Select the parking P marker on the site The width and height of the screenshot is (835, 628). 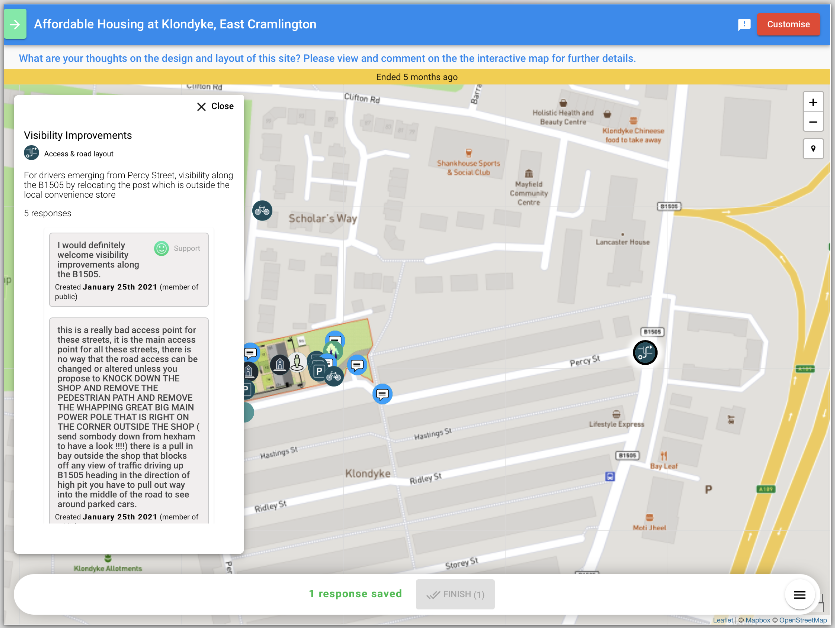pos(319,371)
